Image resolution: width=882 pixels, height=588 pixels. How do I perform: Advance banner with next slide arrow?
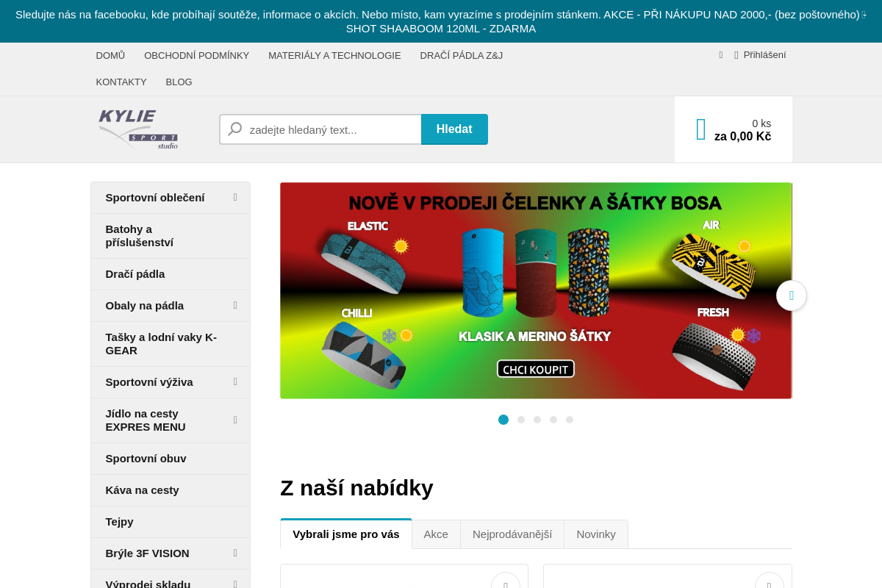[792, 295]
